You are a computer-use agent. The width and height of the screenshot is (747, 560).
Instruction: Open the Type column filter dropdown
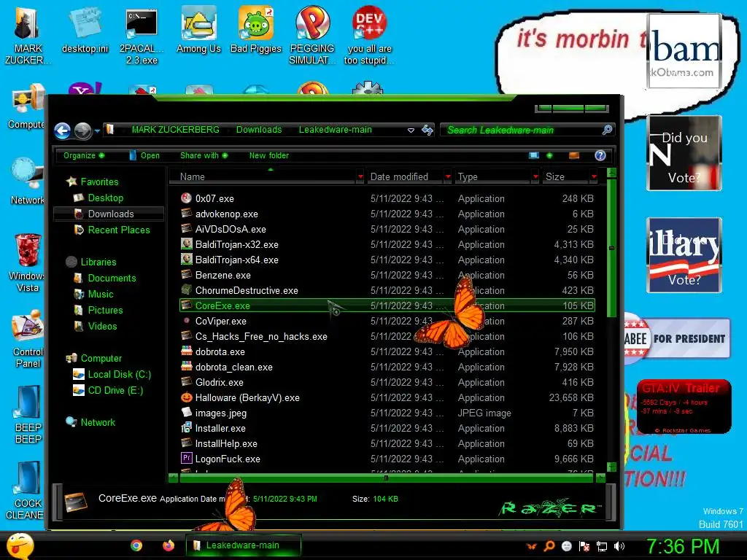point(535,176)
